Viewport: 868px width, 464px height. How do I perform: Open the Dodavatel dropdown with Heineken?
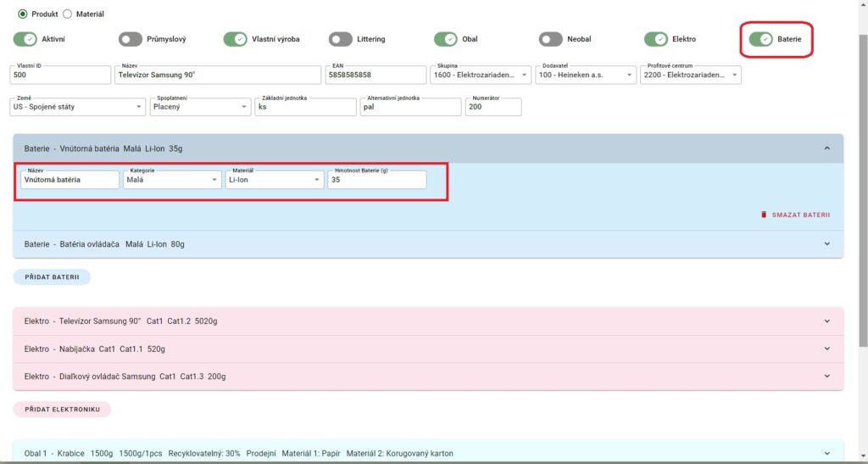[586, 75]
